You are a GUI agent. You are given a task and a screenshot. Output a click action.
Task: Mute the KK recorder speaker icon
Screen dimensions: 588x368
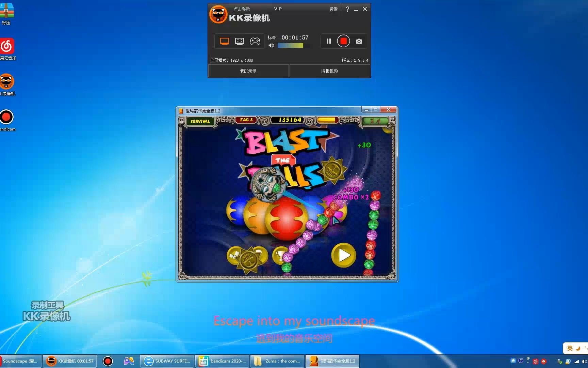point(271,45)
